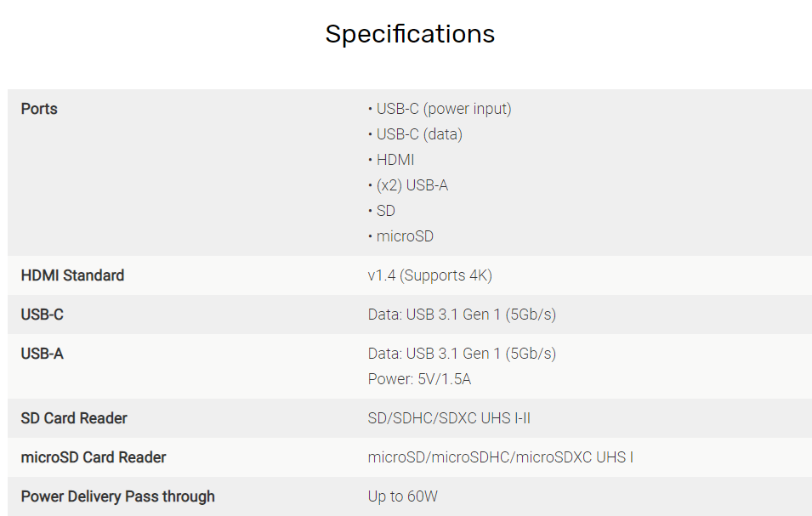Select USB-C Data: USB 3.1 Gen 1 value
812x516 pixels.
462,315
